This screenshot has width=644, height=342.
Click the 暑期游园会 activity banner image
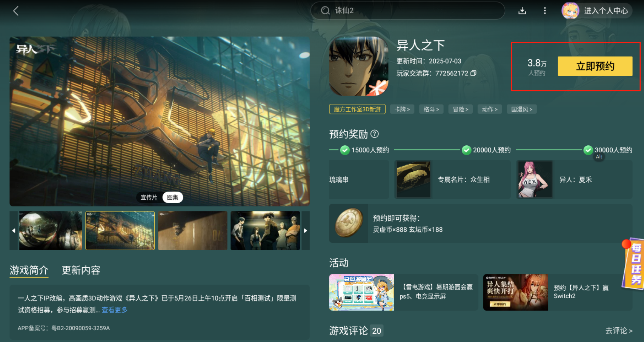[361, 292]
